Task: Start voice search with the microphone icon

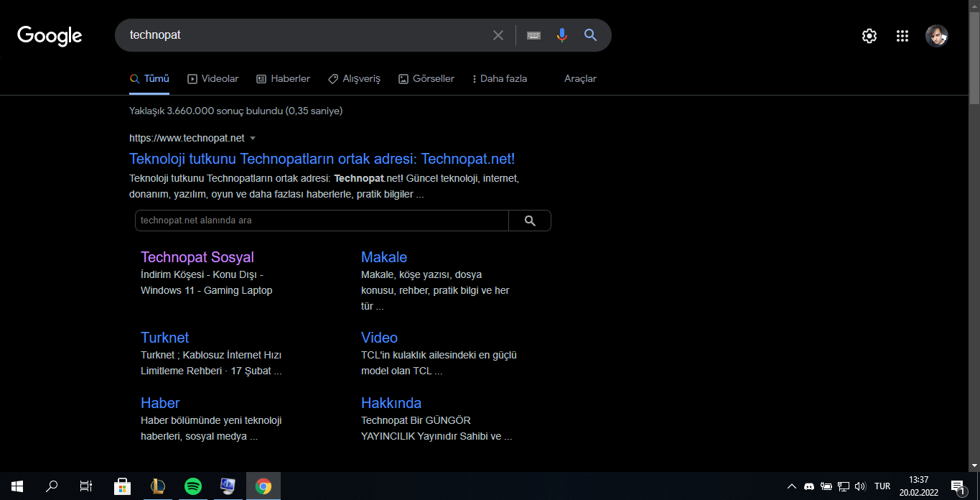Action: [562, 35]
